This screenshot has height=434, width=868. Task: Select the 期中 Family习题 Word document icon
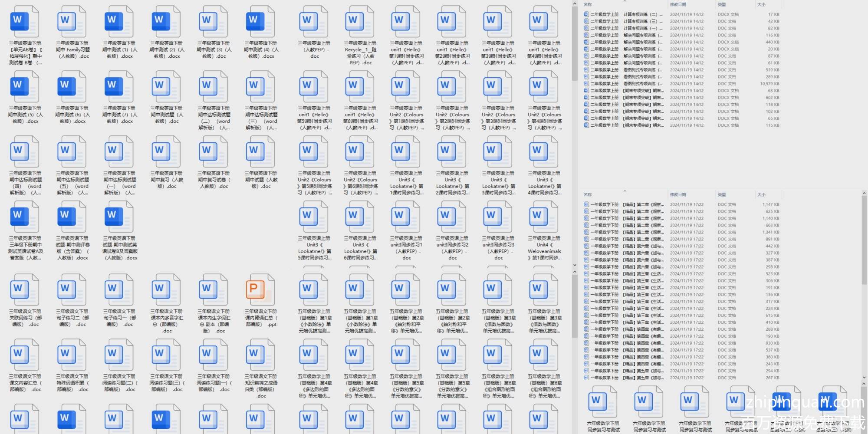(72, 22)
